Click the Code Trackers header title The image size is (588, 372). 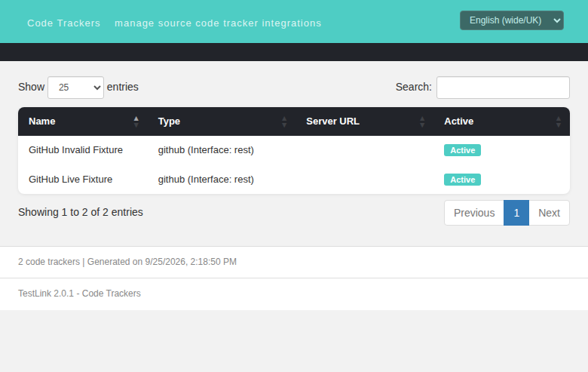(x=64, y=23)
